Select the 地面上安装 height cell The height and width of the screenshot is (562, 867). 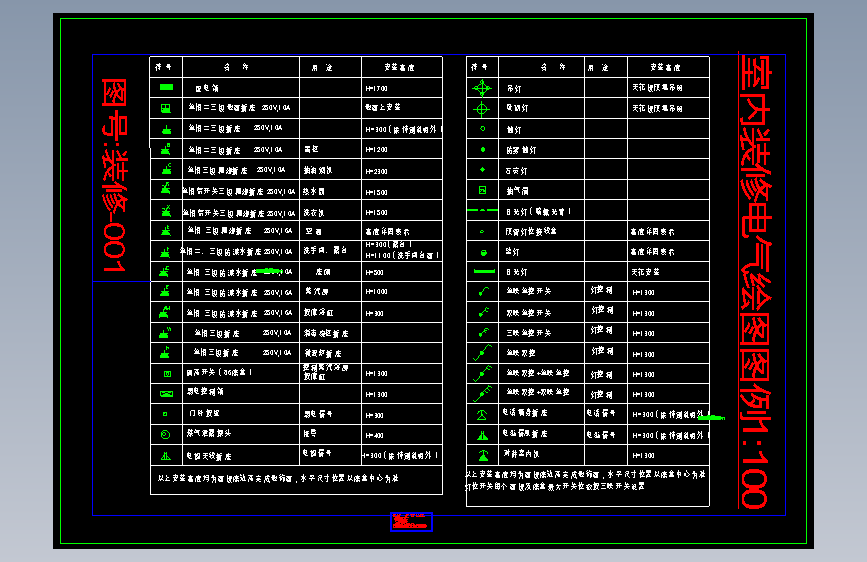pyautogui.click(x=383, y=107)
